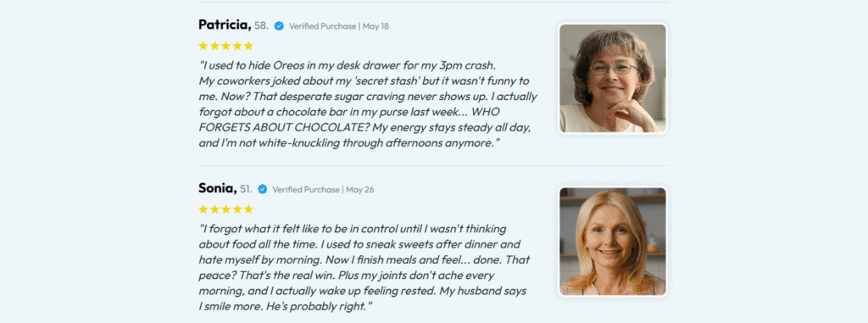Select the fifth star in Patricia's rating
The image size is (868, 323).
click(x=248, y=46)
